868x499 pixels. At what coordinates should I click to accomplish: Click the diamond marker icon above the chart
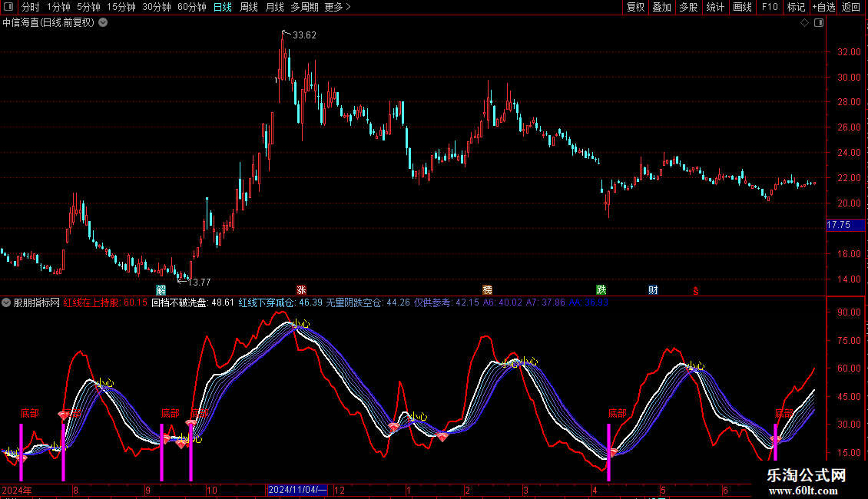click(x=805, y=23)
